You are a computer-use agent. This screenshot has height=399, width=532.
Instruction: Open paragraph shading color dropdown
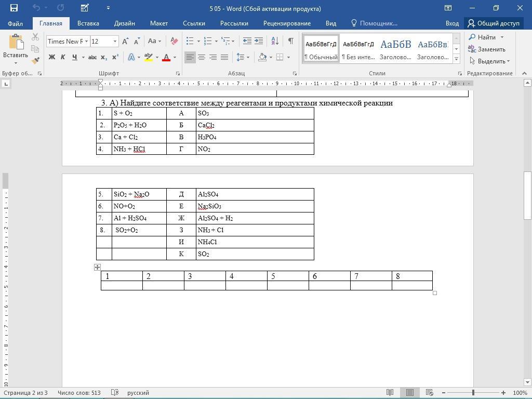click(271, 57)
